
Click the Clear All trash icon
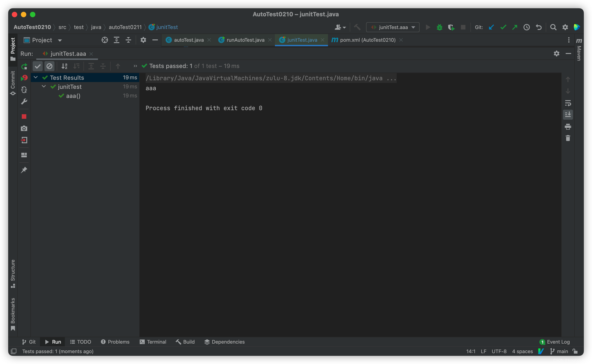[568, 138]
